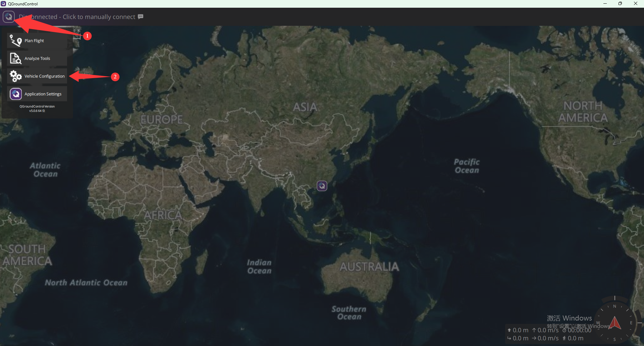644x346 pixels.
Task: Click the vertical speed readout with thin up arrow
Action: pyautogui.click(x=545, y=330)
